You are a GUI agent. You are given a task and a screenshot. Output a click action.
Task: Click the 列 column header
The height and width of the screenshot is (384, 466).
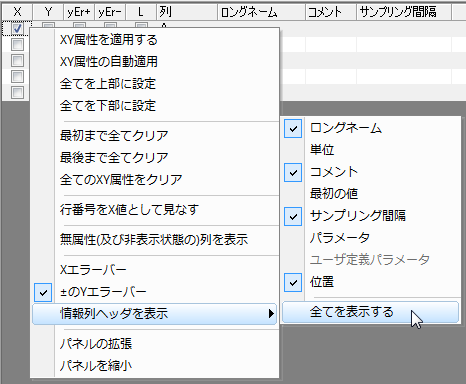(x=187, y=12)
